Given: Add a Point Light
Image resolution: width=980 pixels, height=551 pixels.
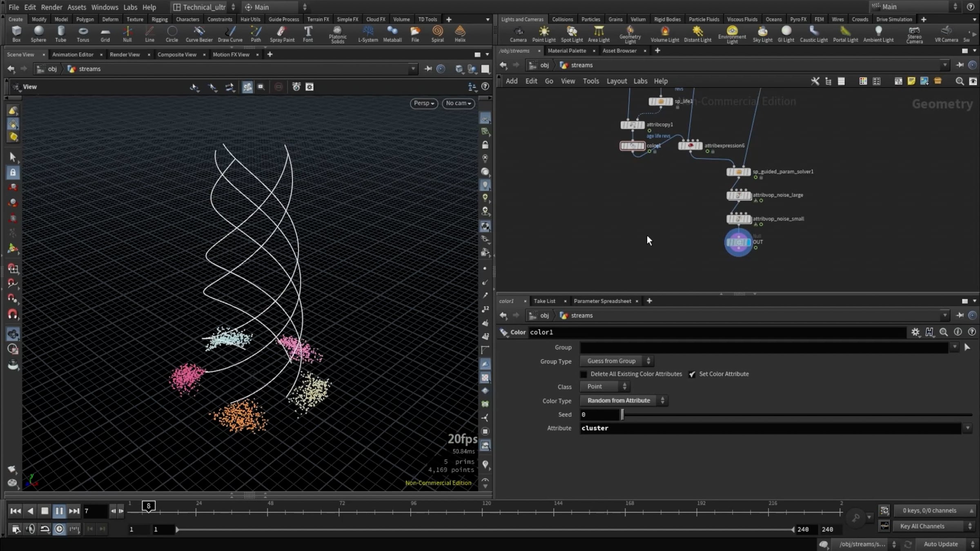Looking at the screenshot, I should [544, 34].
